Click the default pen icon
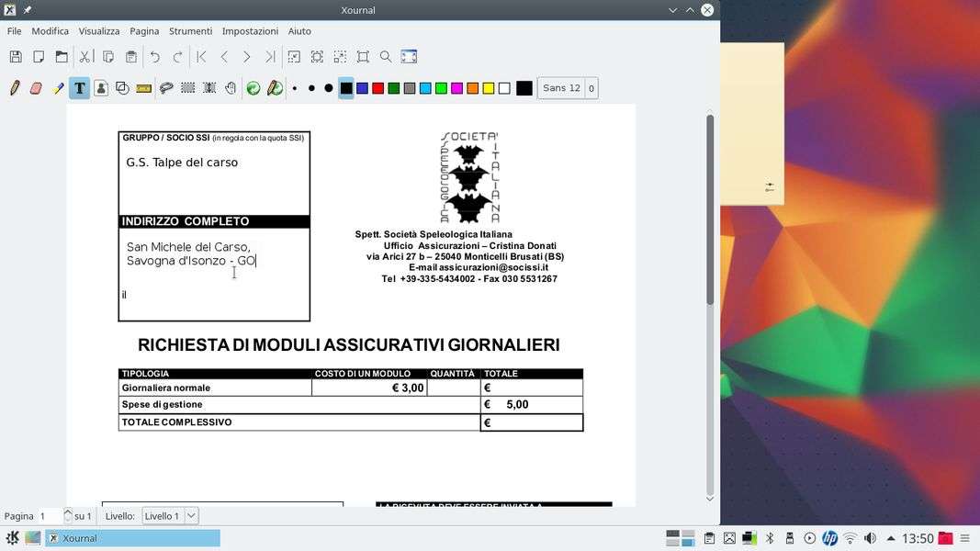This screenshot has height=551, width=980. coord(275,88)
